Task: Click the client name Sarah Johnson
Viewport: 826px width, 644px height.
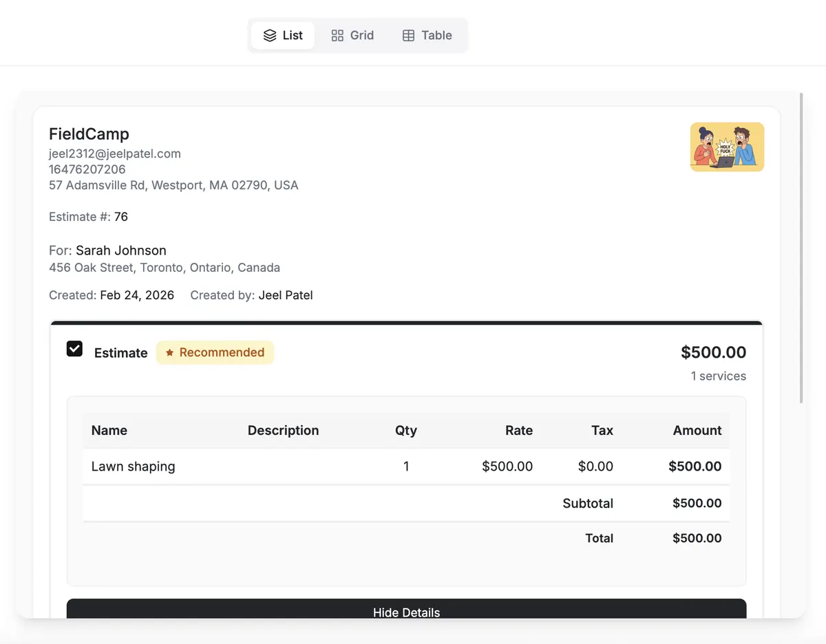Action: (x=121, y=250)
